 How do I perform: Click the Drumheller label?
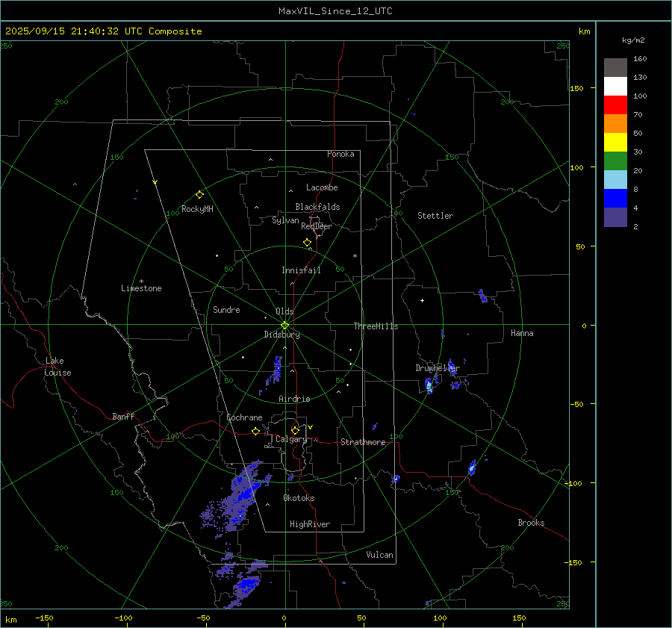(438, 368)
